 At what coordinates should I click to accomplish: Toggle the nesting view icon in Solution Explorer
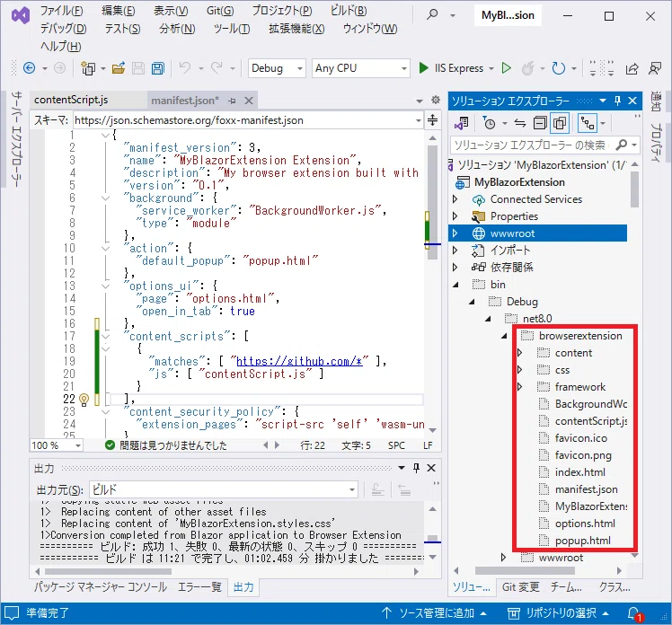click(x=588, y=123)
